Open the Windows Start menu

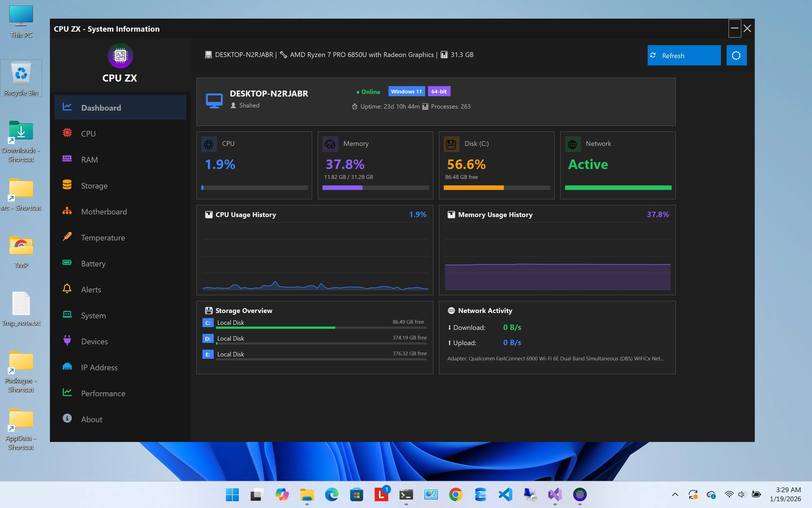point(232,494)
